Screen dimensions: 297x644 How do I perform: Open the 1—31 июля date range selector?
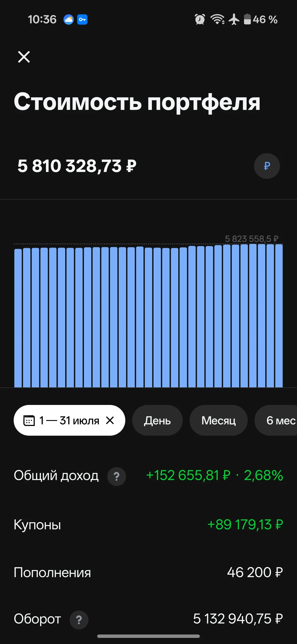pos(69,420)
